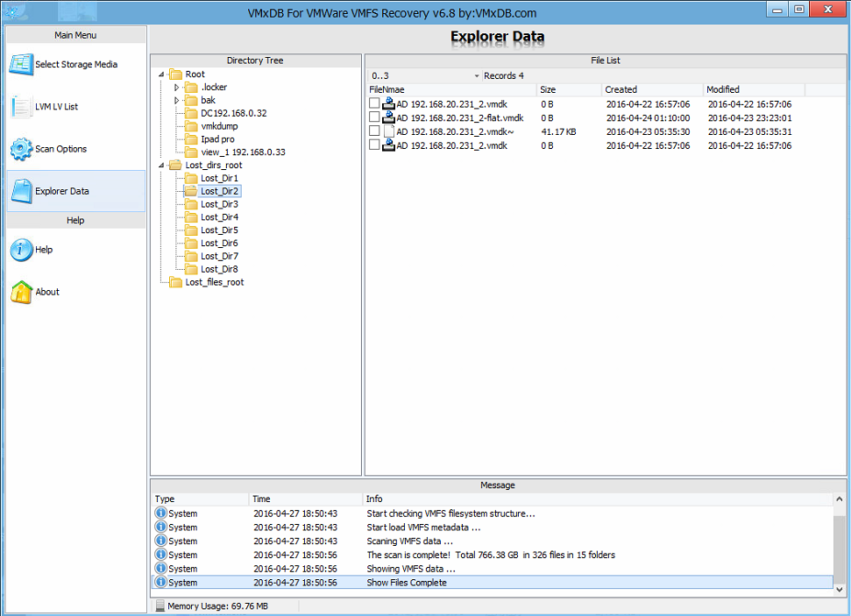
Task: Sort by Modified column header
Action: coord(754,89)
